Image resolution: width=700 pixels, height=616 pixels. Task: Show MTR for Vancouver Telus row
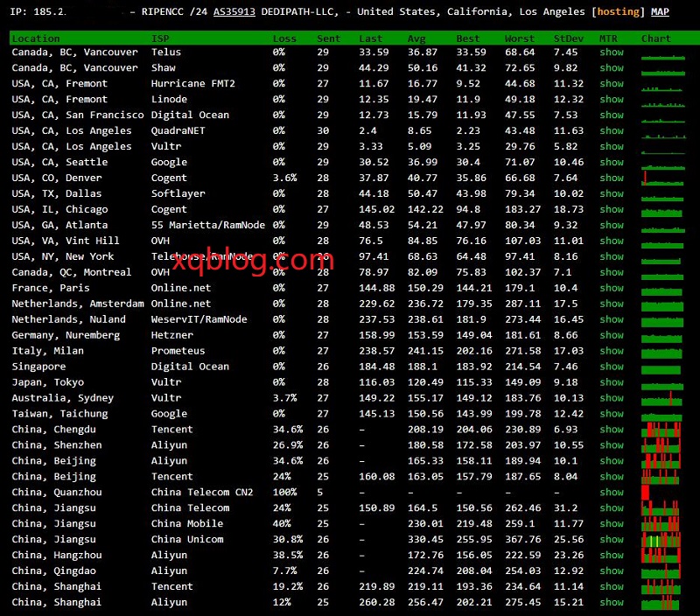(611, 52)
